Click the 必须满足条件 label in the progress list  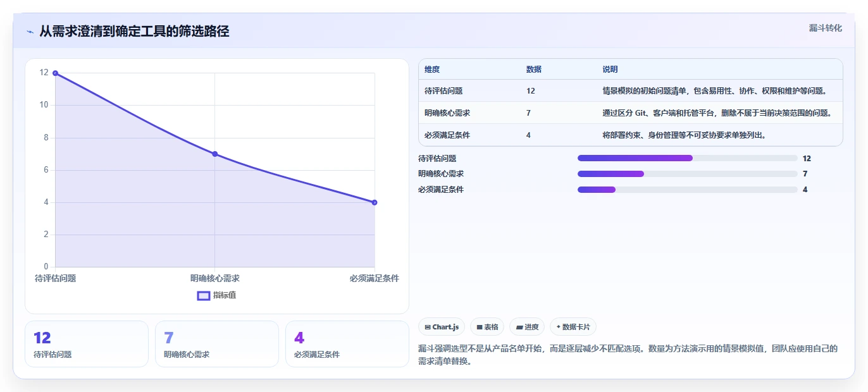(x=441, y=189)
